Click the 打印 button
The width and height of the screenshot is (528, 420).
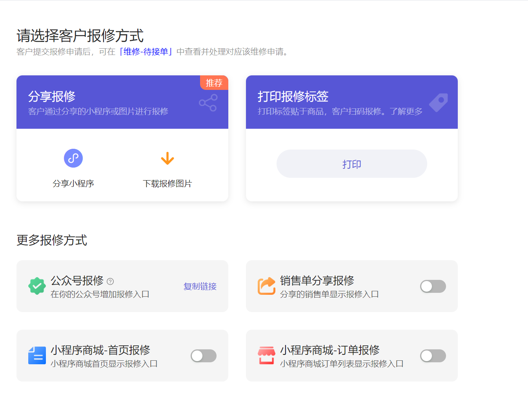351,164
